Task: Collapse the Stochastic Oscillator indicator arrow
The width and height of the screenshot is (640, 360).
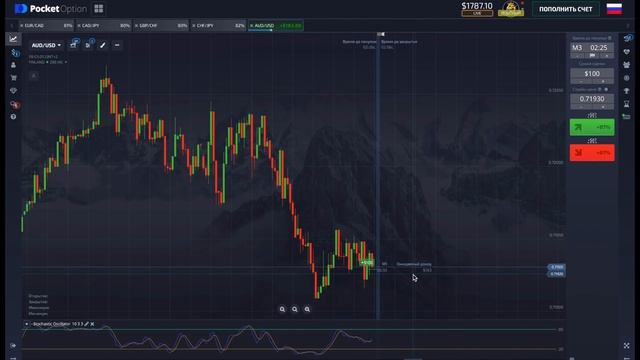Action: click(x=27, y=324)
